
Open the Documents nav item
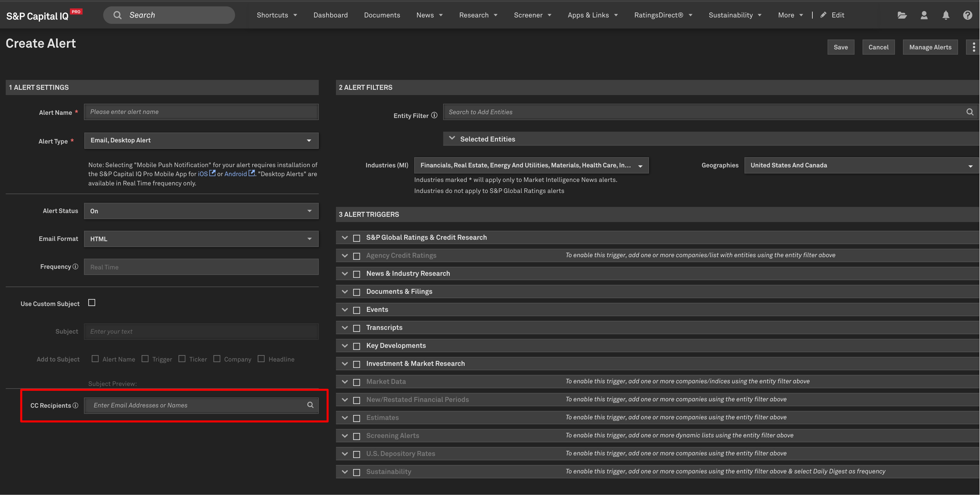[x=382, y=15]
